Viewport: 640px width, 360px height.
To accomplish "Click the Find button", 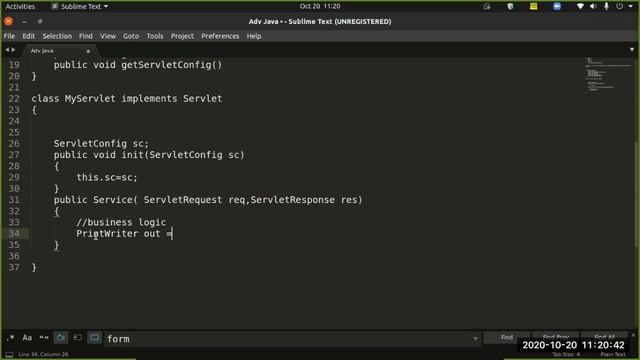I will click(507, 338).
